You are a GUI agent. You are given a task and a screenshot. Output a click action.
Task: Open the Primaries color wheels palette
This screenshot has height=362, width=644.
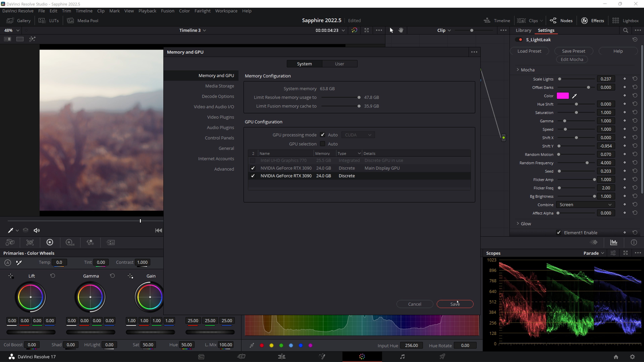point(50,242)
